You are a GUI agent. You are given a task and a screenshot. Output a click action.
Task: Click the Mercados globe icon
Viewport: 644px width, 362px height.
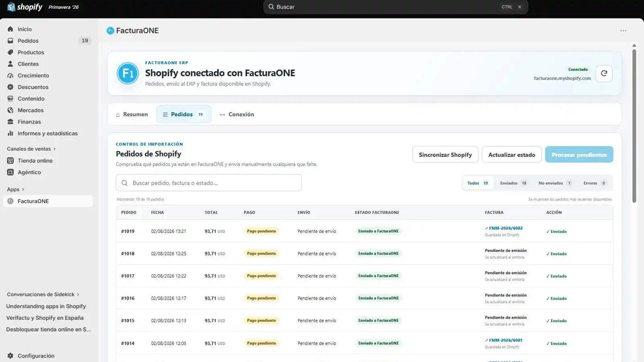(x=10, y=110)
